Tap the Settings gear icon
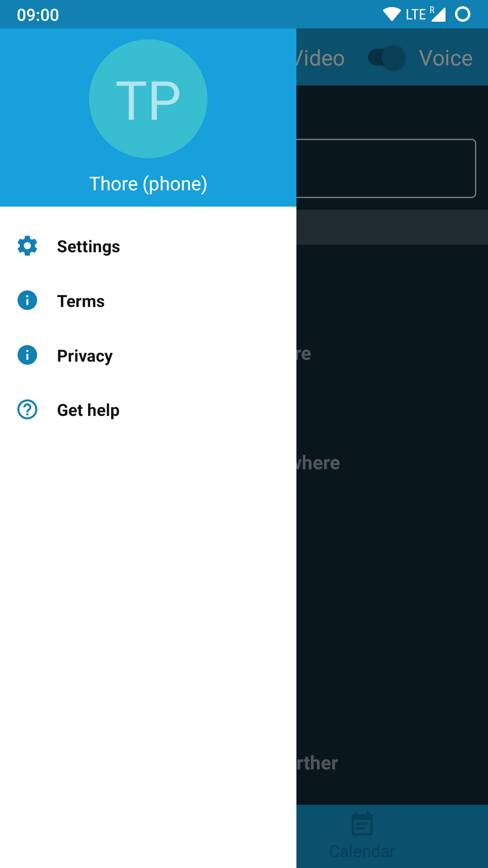488x868 pixels. pyautogui.click(x=27, y=246)
